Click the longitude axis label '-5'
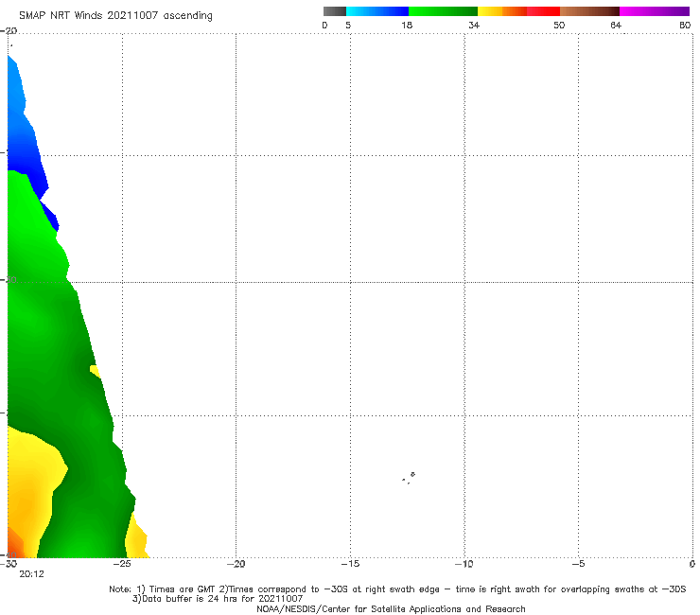The height and width of the screenshot is (615, 700). coord(579,564)
